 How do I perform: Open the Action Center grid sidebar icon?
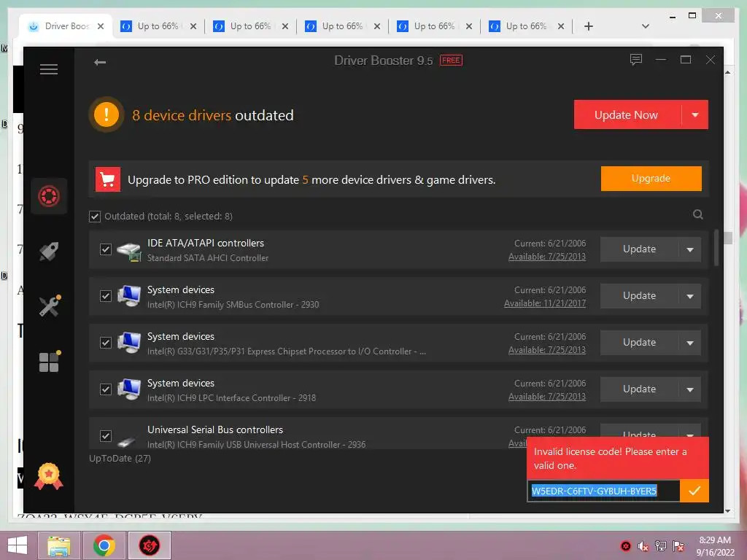tap(50, 362)
